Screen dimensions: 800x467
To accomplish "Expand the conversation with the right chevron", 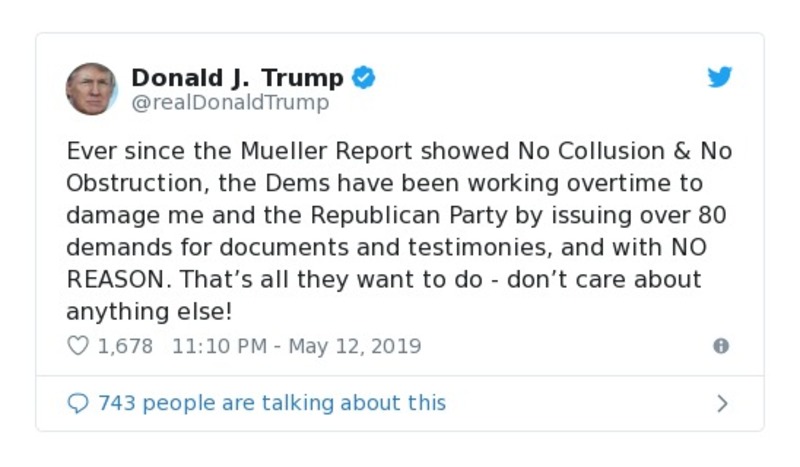I will pyautogui.click(x=722, y=404).
